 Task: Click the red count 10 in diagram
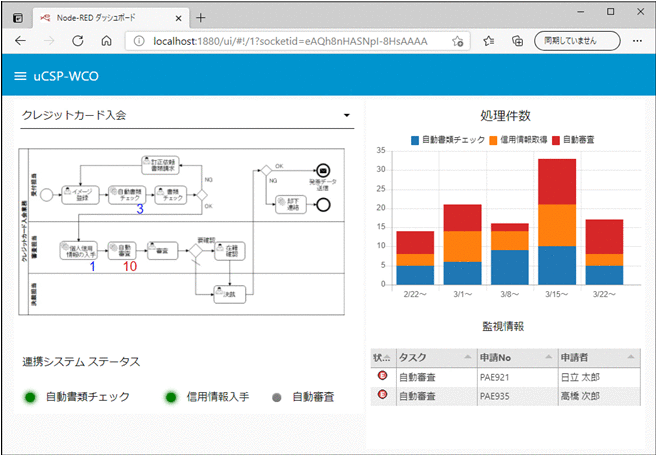pyautogui.click(x=130, y=267)
